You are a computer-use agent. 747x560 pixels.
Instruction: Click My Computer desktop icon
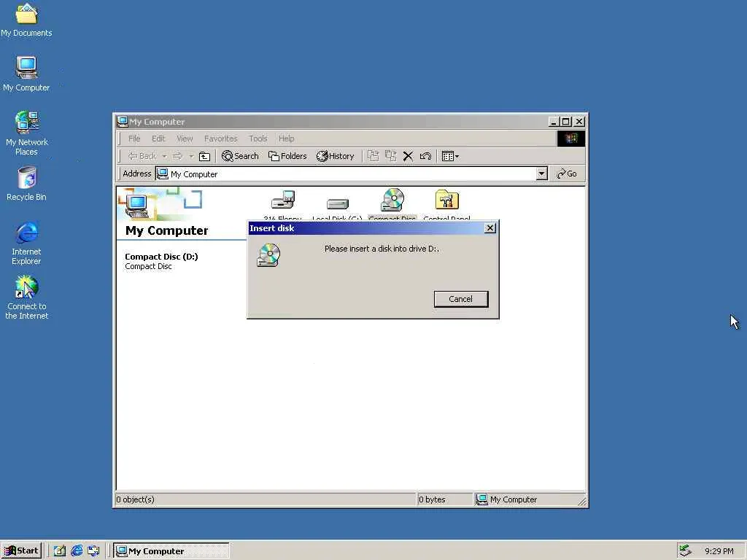tap(26, 74)
